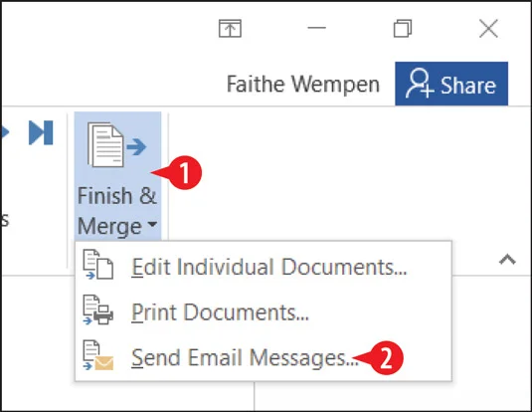
Task: Click the Merge label of Finish & Merge
Action: point(109,226)
